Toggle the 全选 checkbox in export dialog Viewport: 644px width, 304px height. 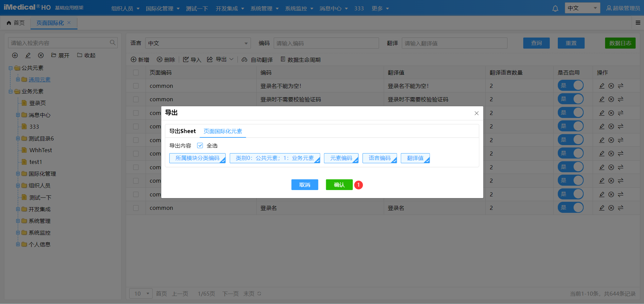click(x=200, y=145)
